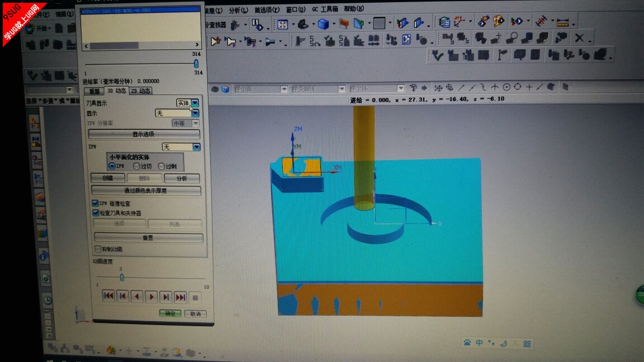
Task: Open the 窗口(O) menu
Action: [x=296, y=9]
